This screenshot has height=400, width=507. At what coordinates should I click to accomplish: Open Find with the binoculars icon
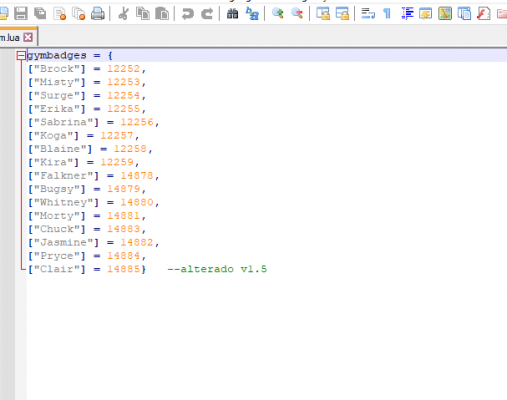pos(232,14)
